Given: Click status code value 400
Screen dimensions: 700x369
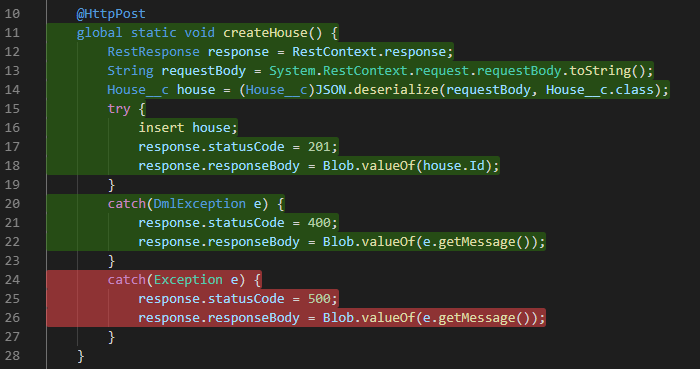Looking at the screenshot, I should 319,223.
